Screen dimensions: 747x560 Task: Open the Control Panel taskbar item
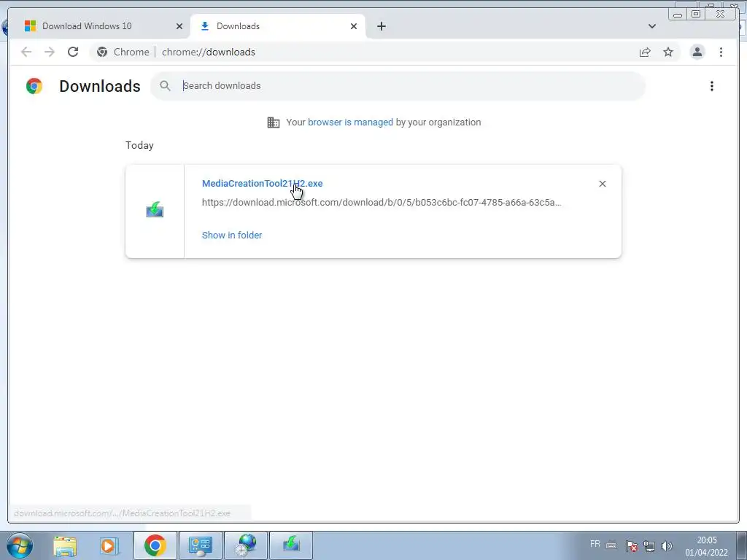coord(200,545)
